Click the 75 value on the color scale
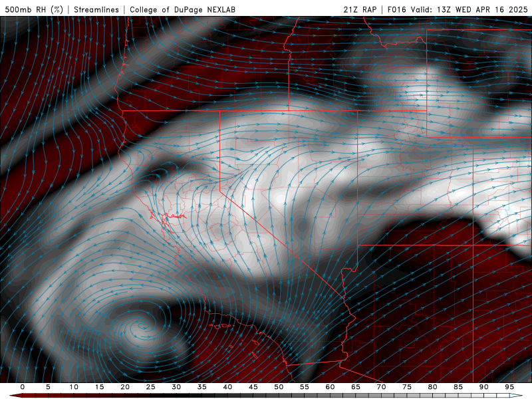532x399 pixels. (407, 387)
